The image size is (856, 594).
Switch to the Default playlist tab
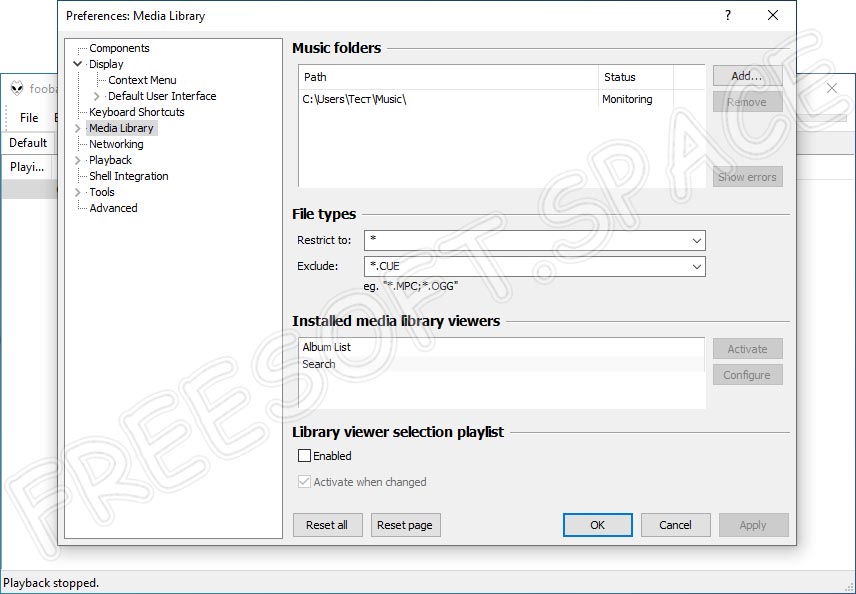[28, 143]
